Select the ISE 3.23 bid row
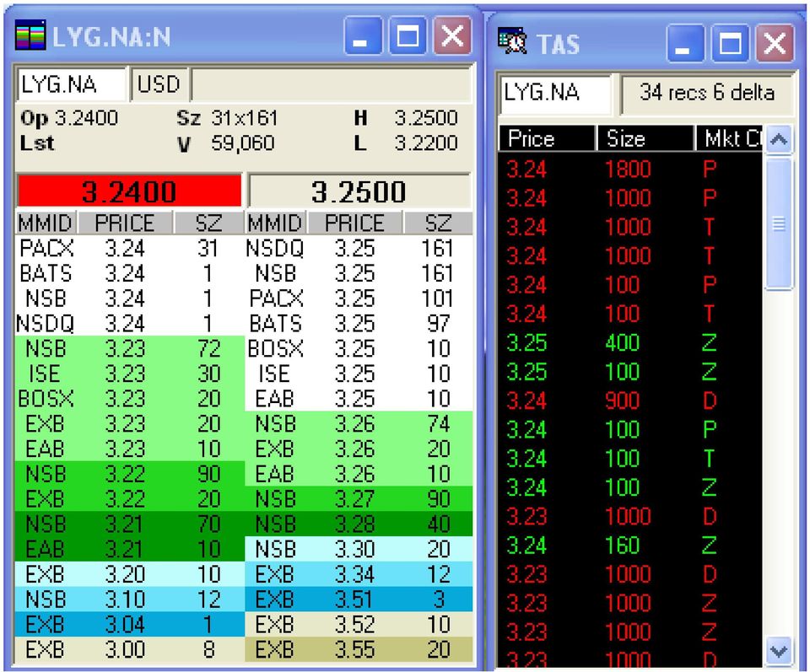This screenshot has width=810, height=672. tap(129, 374)
